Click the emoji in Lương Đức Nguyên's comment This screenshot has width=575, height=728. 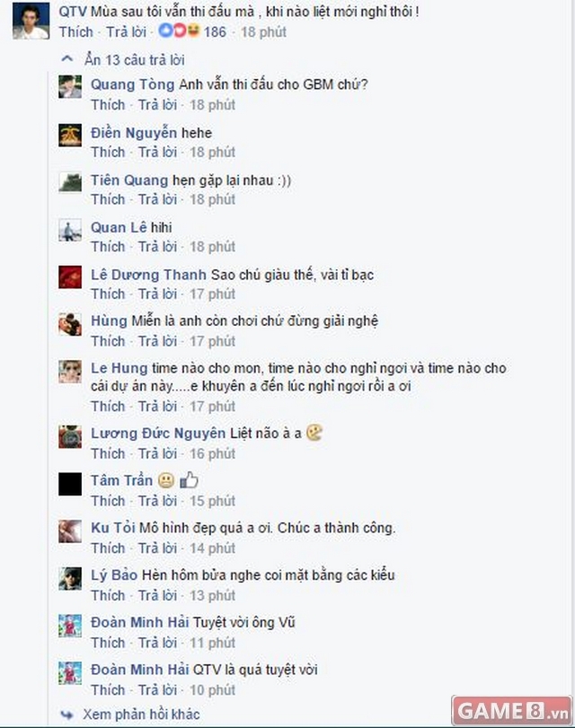point(314,433)
